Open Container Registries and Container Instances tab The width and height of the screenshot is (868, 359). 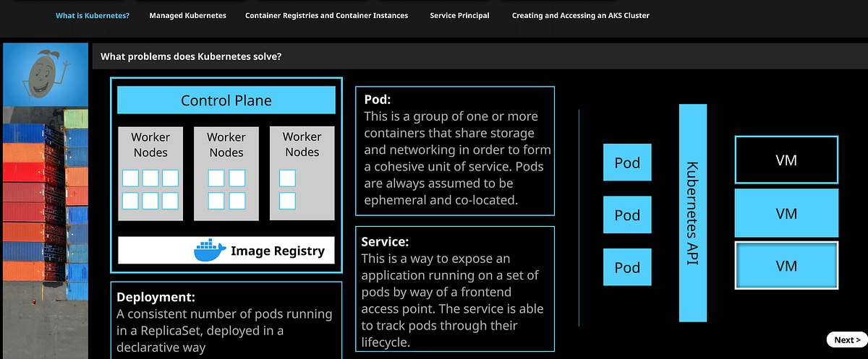(x=326, y=15)
